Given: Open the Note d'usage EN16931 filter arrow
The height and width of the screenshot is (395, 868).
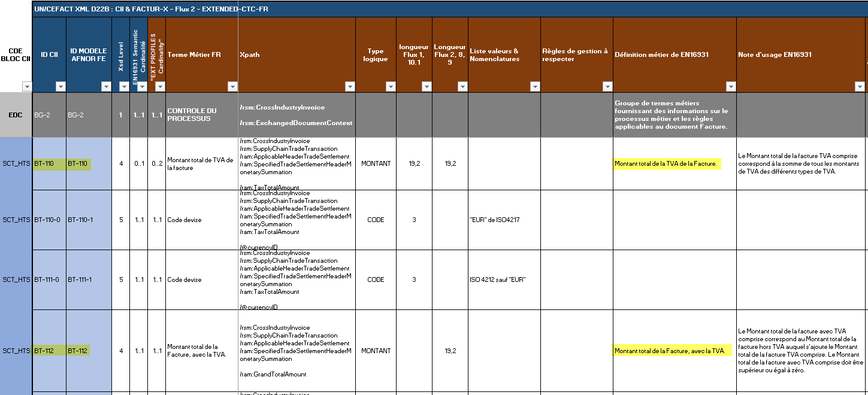Looking at the screenshot, I should [860, 87].
